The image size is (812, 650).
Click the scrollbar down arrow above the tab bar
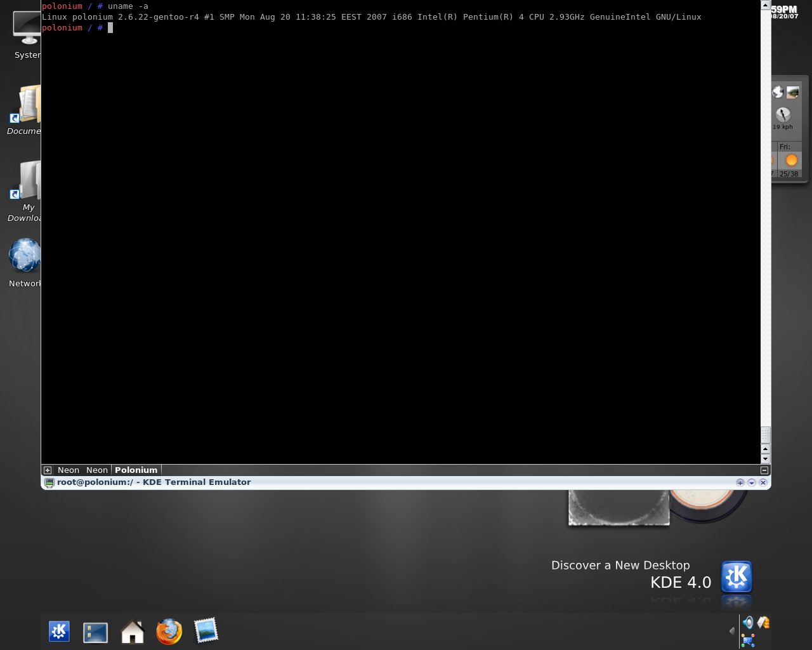(x=766, y=459)
